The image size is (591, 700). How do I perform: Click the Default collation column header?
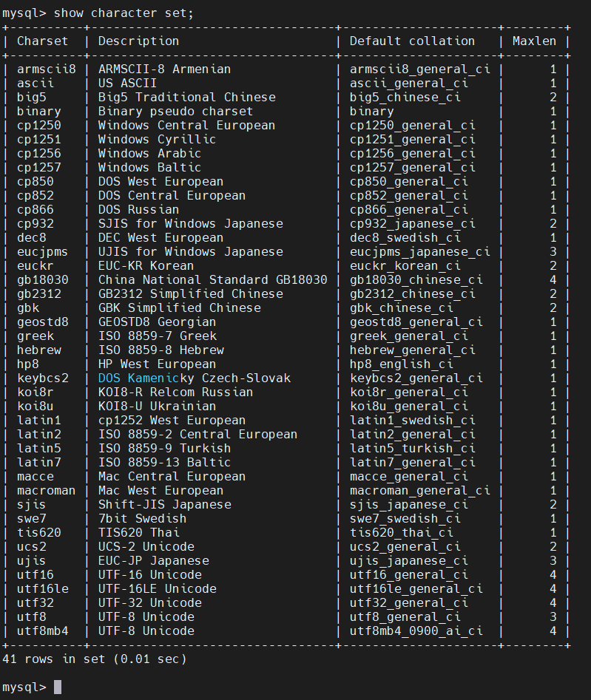click(x=412, y=41)
